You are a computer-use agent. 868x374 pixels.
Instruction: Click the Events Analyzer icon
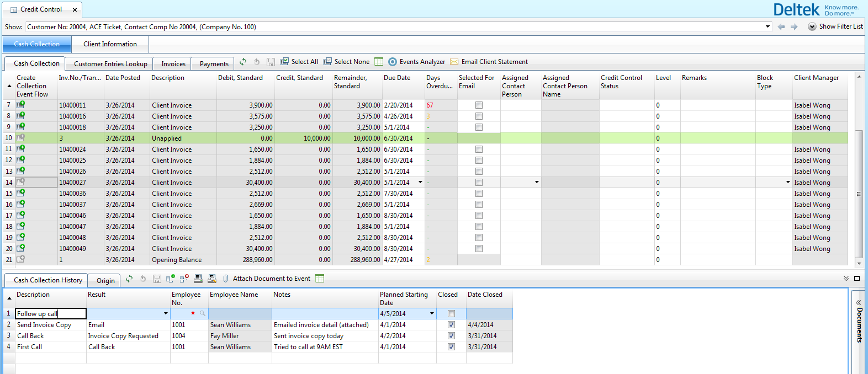pos(393,62)
